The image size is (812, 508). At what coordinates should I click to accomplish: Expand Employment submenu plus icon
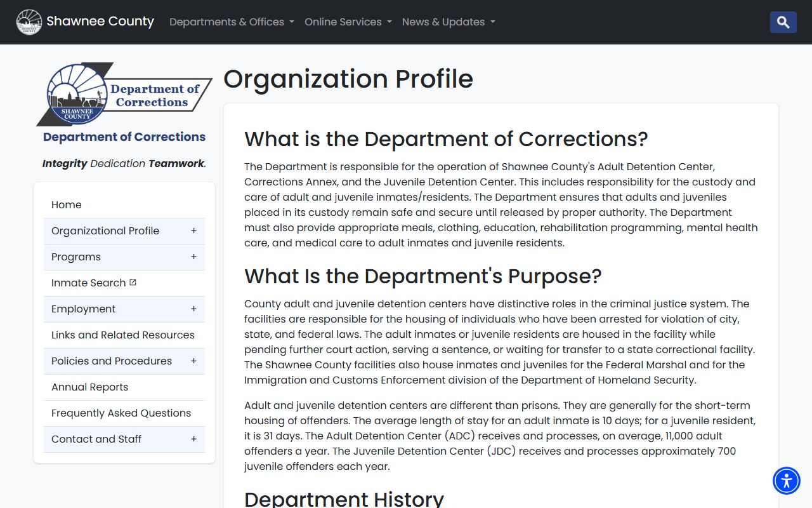(x=193, y=309)
